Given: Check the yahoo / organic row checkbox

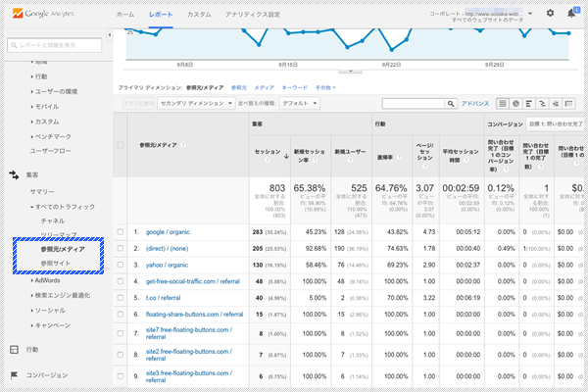Looking at the screenshot, I should tap(120, 265).
